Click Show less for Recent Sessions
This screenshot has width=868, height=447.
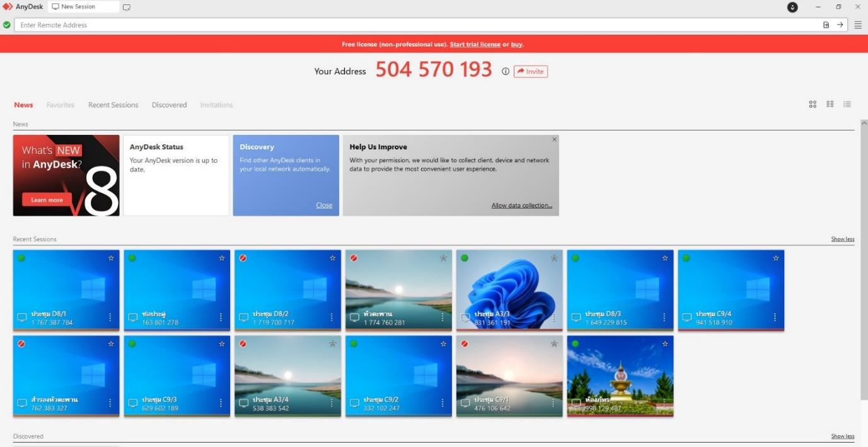click(x=843, y=239)
